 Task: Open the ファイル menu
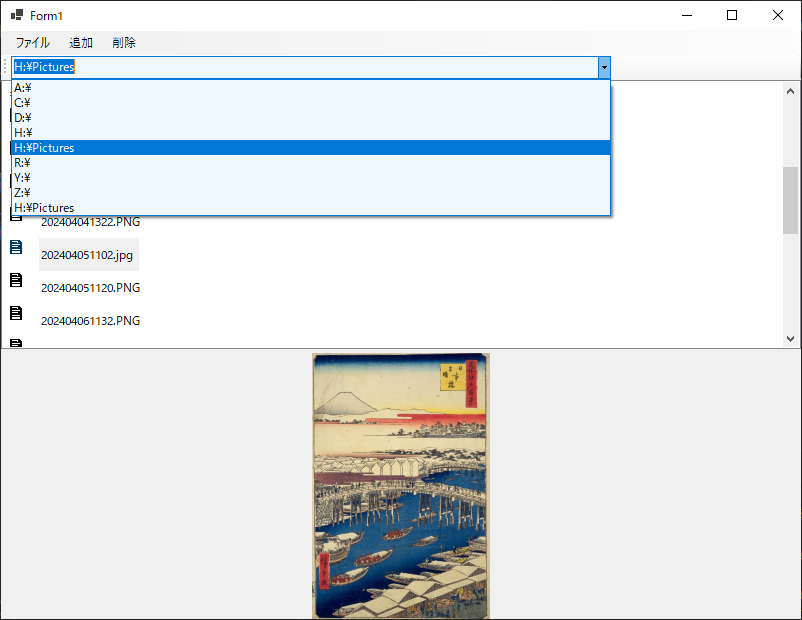tap(32, 43)
